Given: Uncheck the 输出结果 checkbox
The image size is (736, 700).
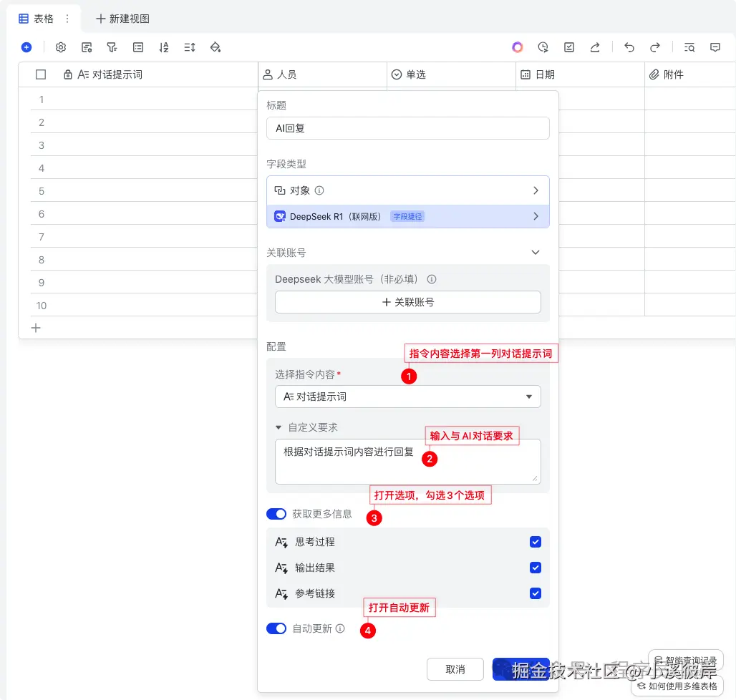Looking at the screenshot, I should pyautogui.click(x=535, y=568).
